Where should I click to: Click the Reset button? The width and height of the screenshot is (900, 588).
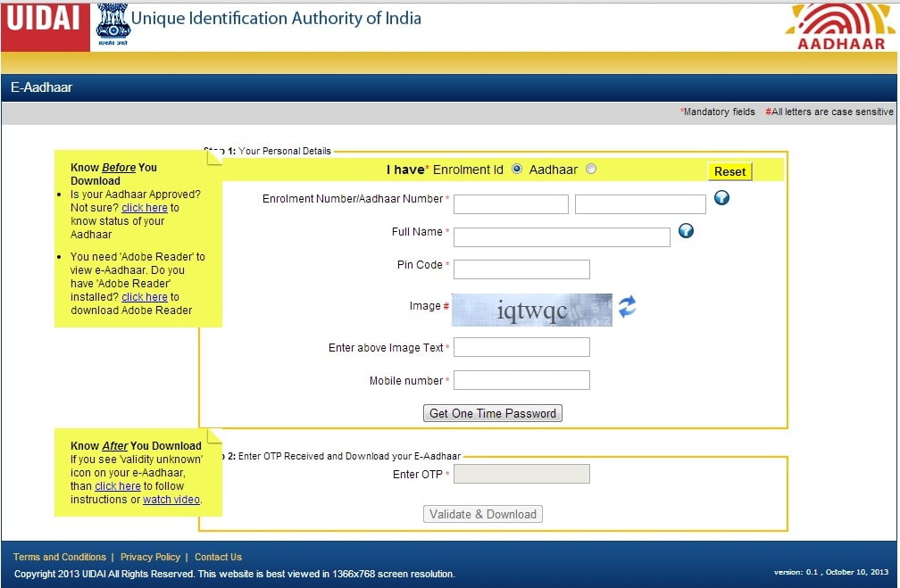[729, 171]
